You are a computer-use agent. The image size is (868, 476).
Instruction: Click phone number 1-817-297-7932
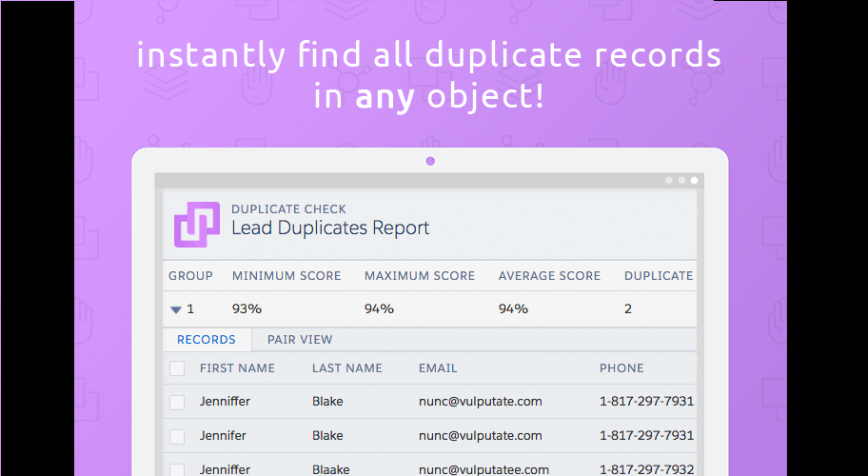pos(646,470)
